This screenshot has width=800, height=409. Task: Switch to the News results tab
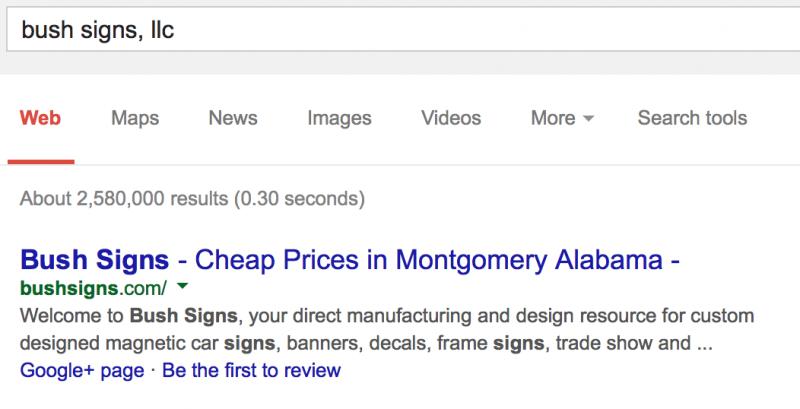[x=233, y=118]
